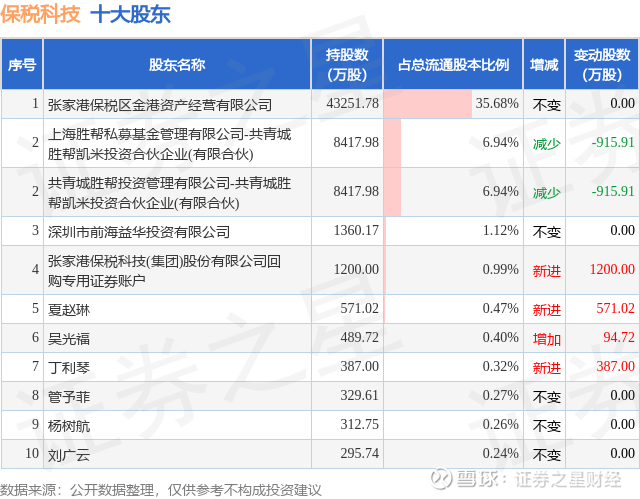Select the 股东名称 column header
Screen dimensions: 640x499
coord(177,64)
